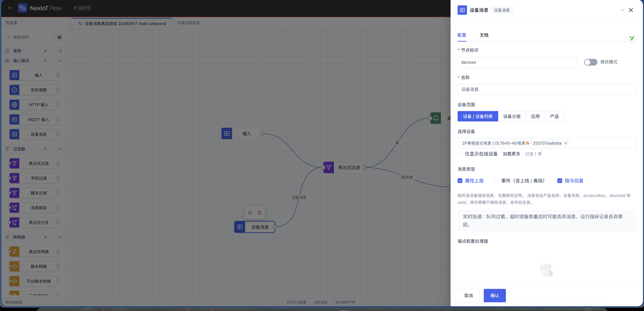Viewport: 644px width, 311px height.
Task: Open the 设备消息验收 canvas tab
Action: click(x=189, y=23)
